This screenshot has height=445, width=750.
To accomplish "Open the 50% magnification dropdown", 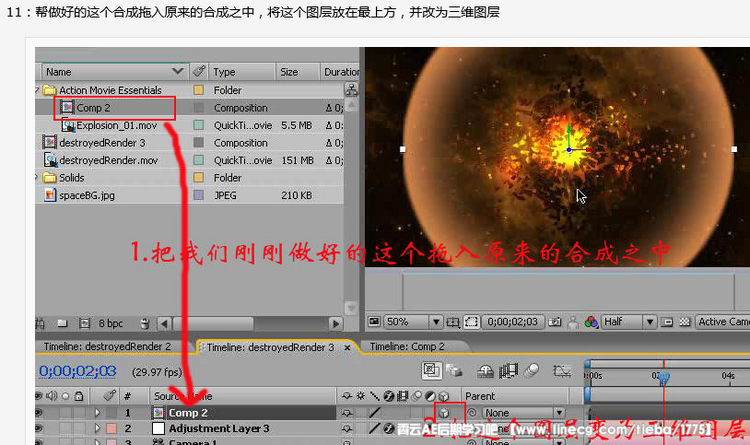I will coord(413,322).
